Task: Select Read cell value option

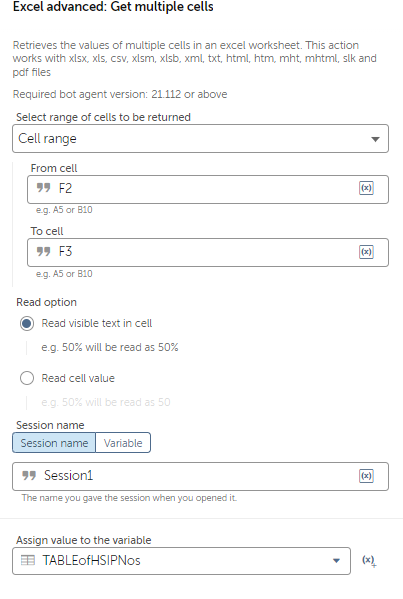Action: (27, 378)
